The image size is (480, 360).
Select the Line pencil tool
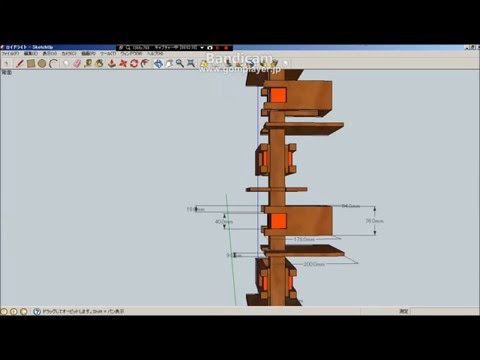tap(20, 63)
